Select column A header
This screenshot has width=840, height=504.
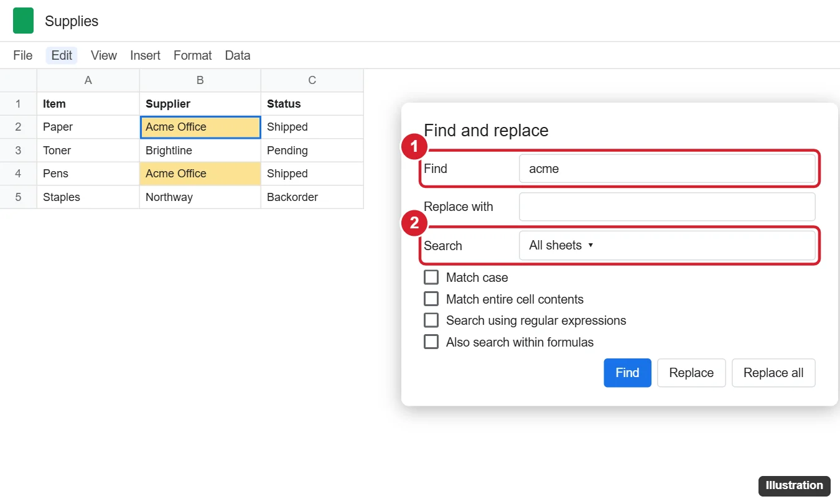88,80
